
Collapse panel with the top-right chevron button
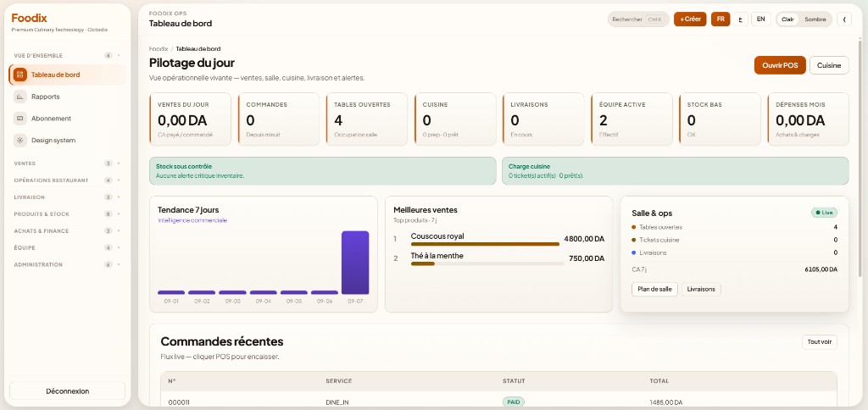pyautogui.click(x=843, y=19)
